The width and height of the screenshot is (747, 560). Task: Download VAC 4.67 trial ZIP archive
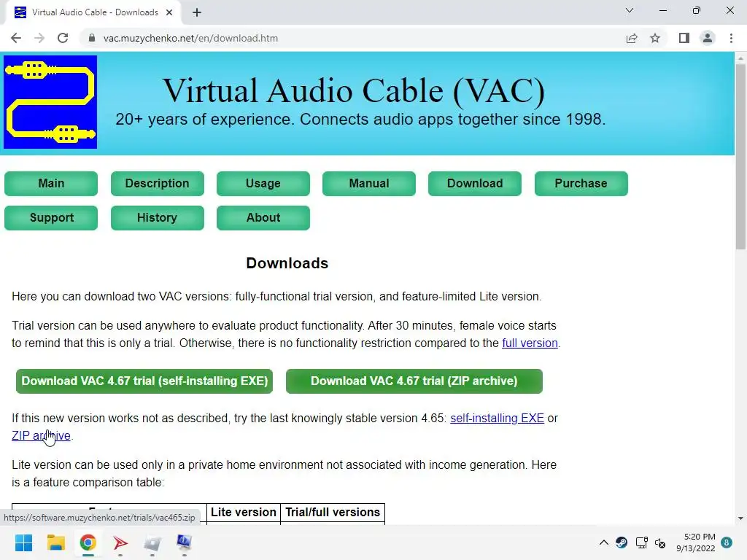[414, 381]
